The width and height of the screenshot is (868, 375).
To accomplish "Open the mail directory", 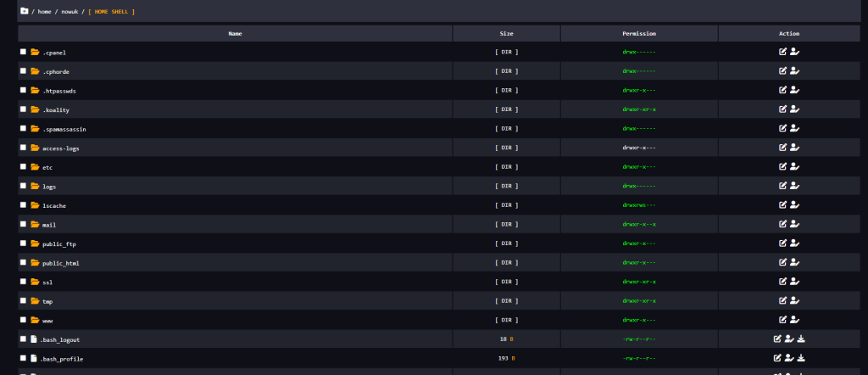I will (49, 225).
